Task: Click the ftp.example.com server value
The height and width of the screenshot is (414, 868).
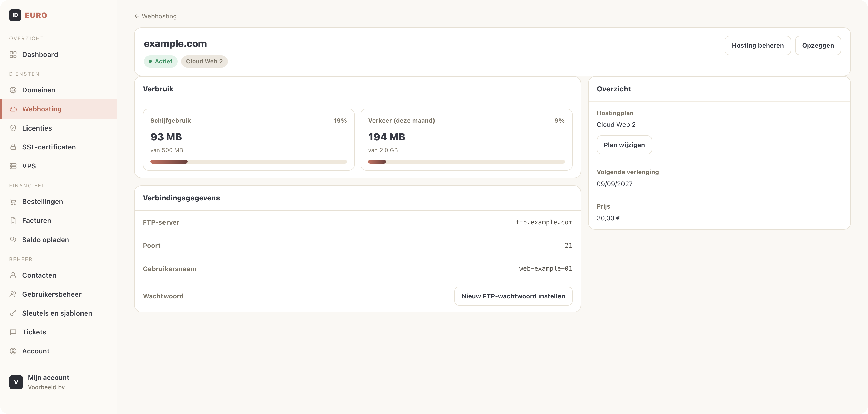Action: (x=544, y=222)
